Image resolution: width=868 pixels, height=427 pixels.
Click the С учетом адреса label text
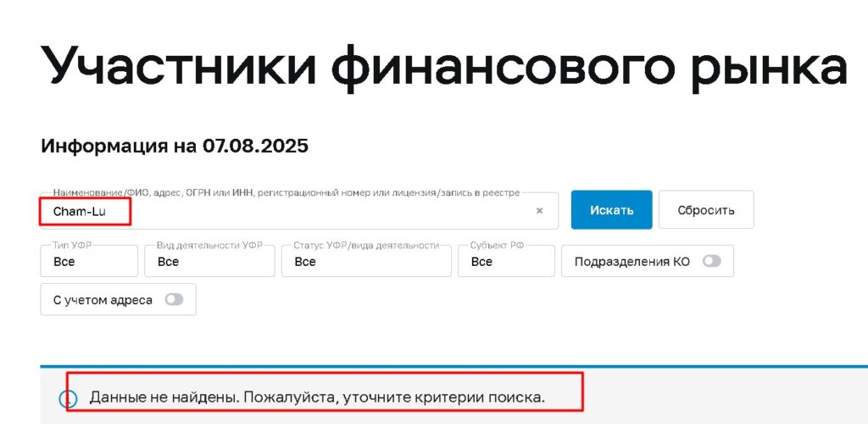pyautogui.click(x=103, y=300)
